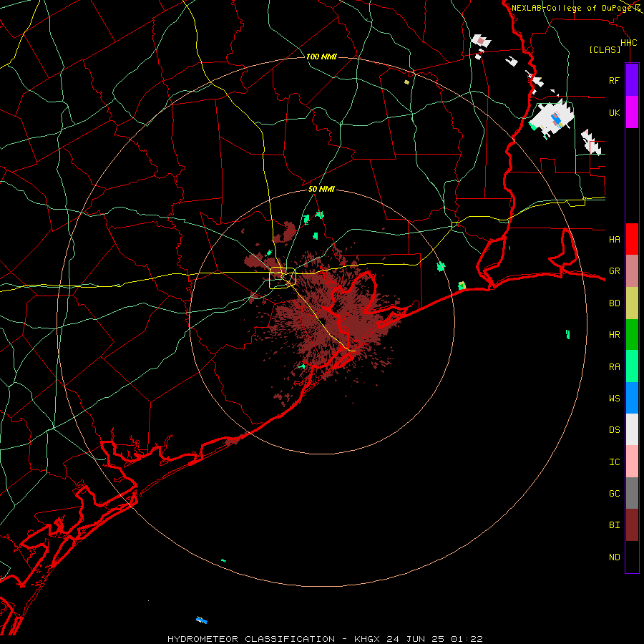
Task: Click the magenta UK legend color swatch
Action: pyautogui.click(x=632, y=112)
